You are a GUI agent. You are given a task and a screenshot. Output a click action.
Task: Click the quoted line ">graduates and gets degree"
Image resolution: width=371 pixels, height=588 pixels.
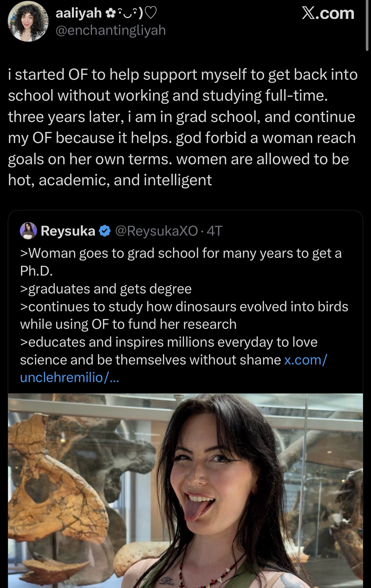tap(106, 289)
